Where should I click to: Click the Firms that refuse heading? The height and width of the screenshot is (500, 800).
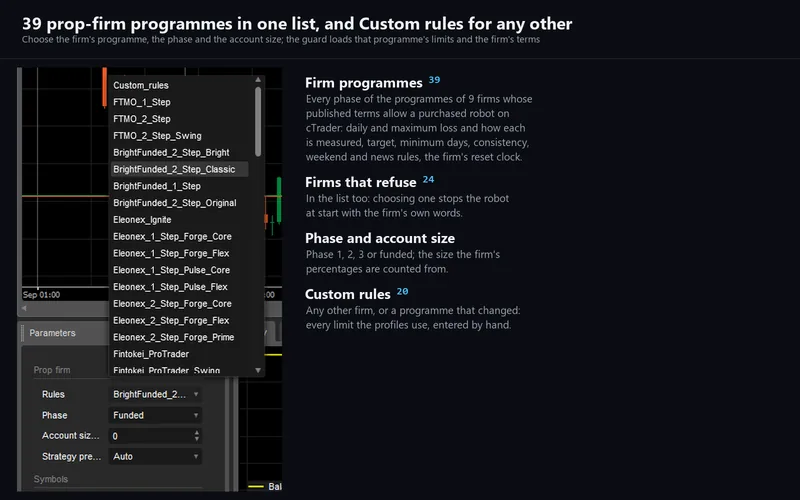coord(361,182)
